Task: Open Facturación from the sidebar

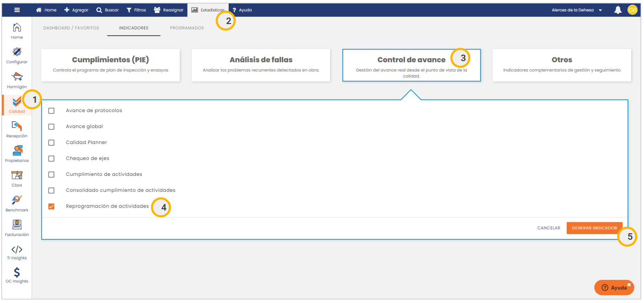Action: pyautogui.click(x=17, y=225)
